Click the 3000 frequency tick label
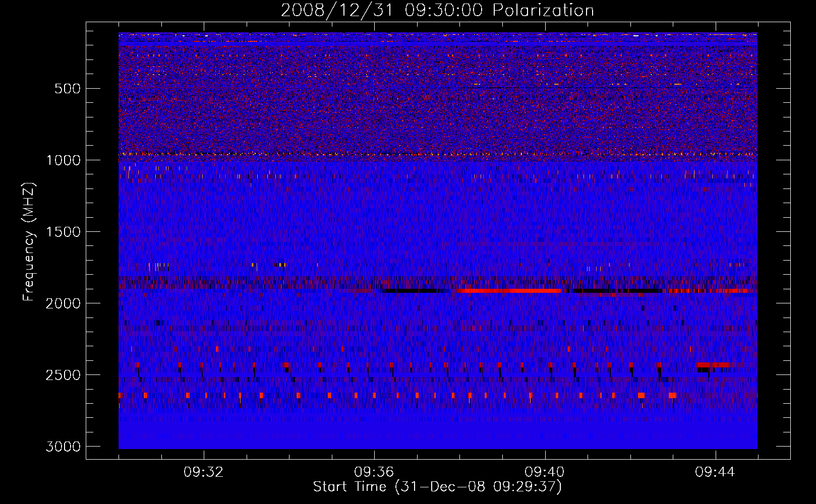Viewport: 816px width, 504px height. [x=64, y=447]
